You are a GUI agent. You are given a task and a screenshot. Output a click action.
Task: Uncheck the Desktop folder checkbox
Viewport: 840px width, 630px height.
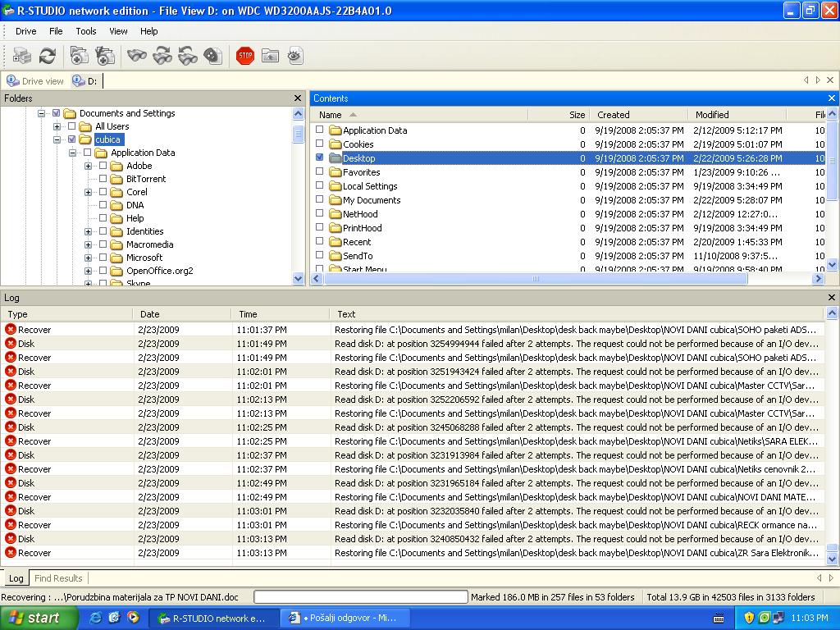pyautogui.click(x=320, y=157)
